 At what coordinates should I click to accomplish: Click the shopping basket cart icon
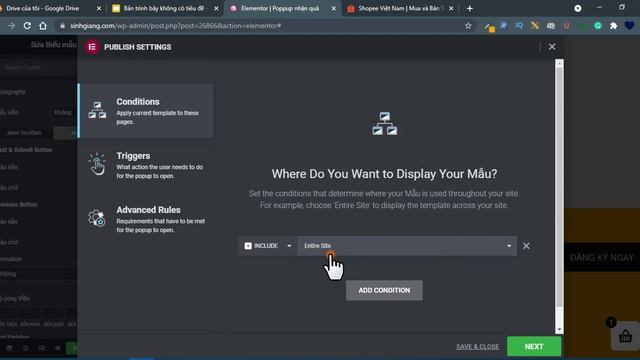625,336
